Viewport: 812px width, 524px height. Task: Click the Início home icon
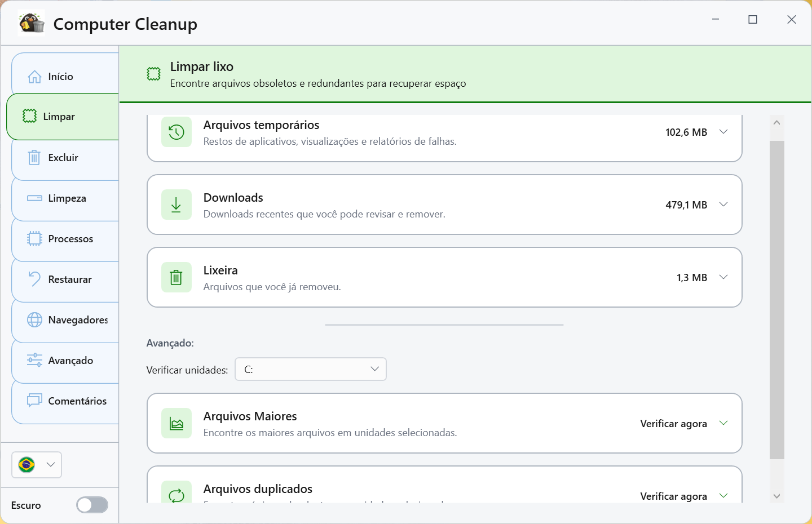[34, 77]
